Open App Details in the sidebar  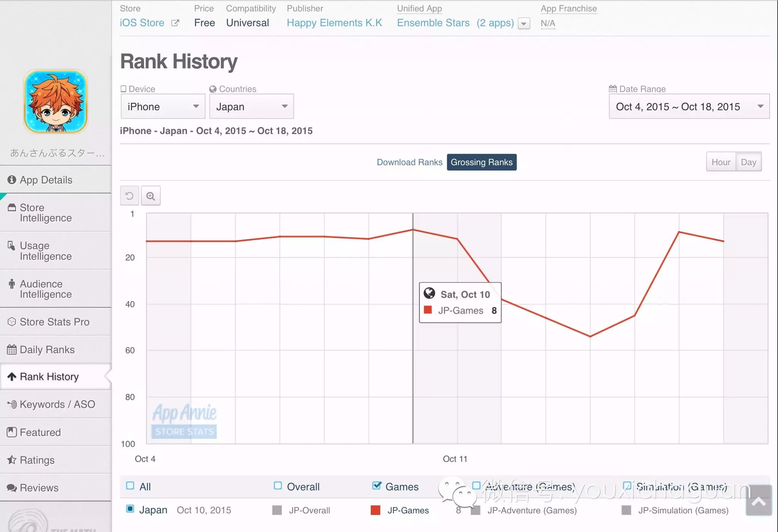point(46,180)
